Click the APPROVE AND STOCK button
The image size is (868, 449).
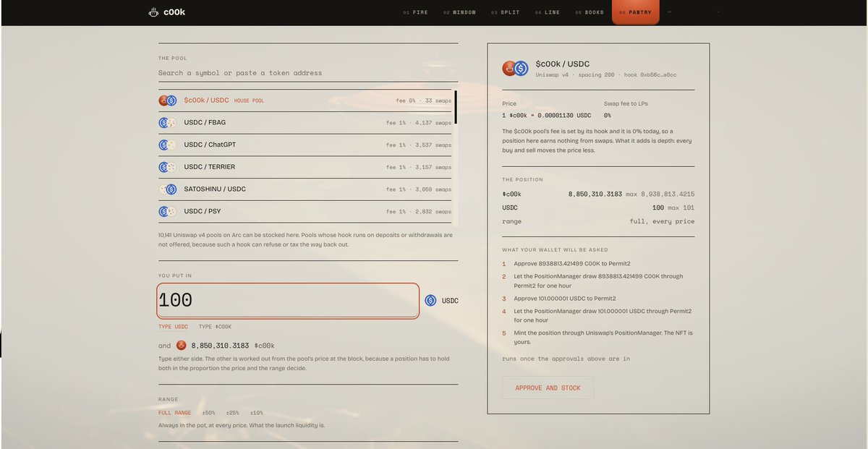coord(548,388)
